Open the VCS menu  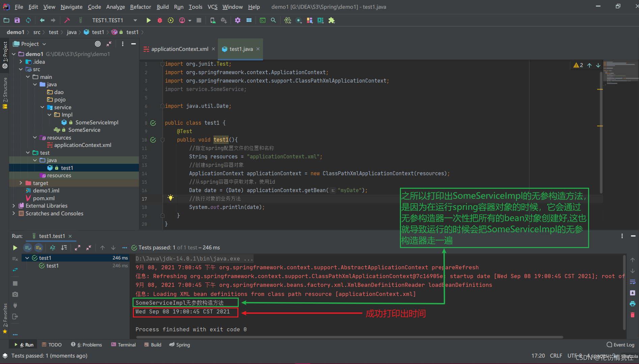pos(212,7)
